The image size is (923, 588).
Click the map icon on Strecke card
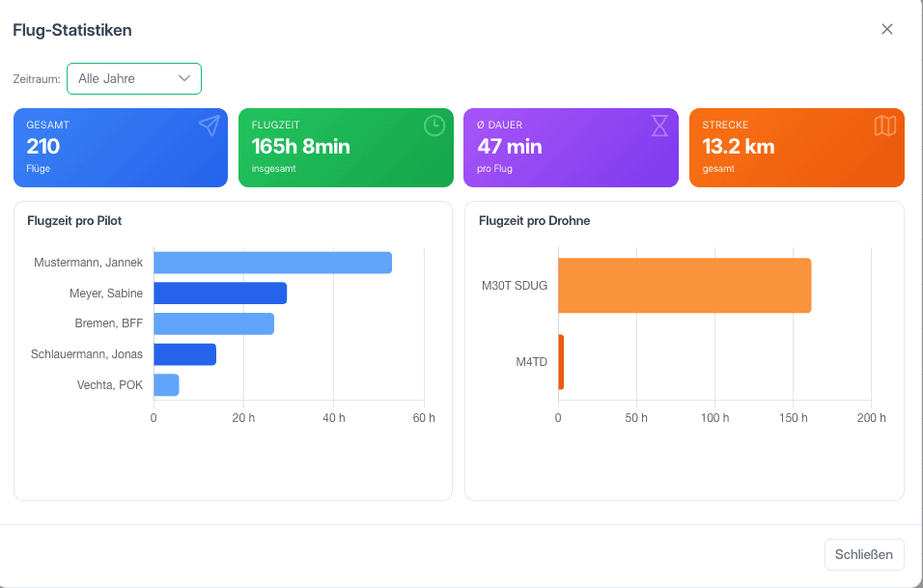pos(885,126)
